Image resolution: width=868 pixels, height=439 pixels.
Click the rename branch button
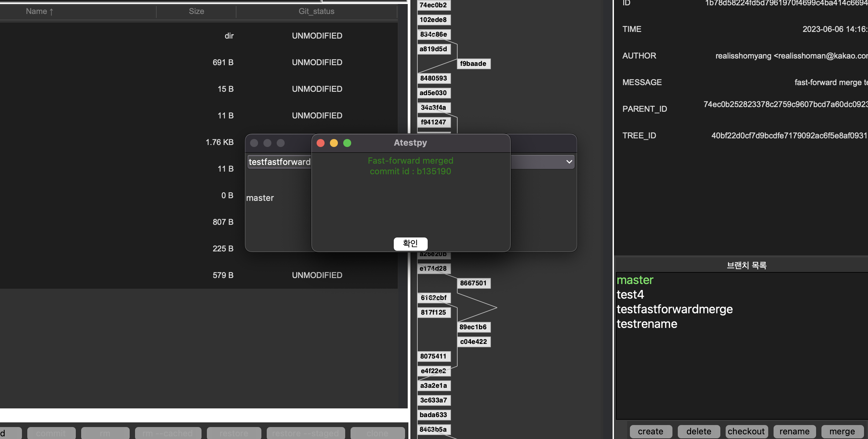point(794,431)
